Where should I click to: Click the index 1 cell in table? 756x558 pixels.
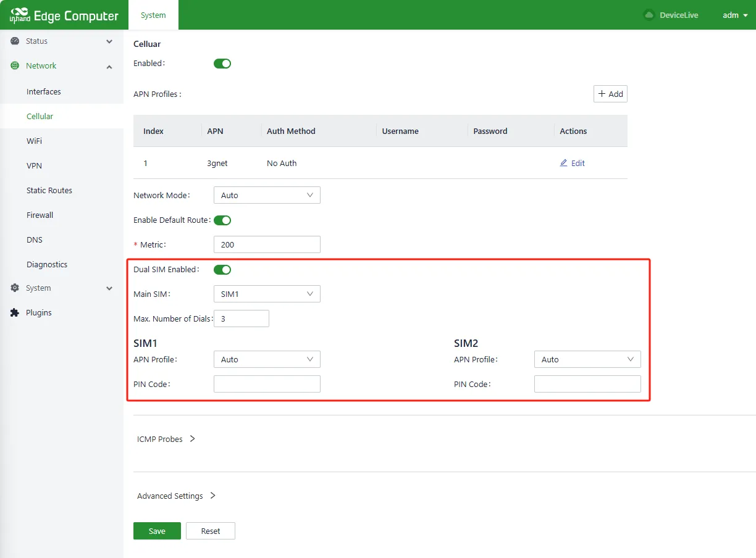click(146, 163)
